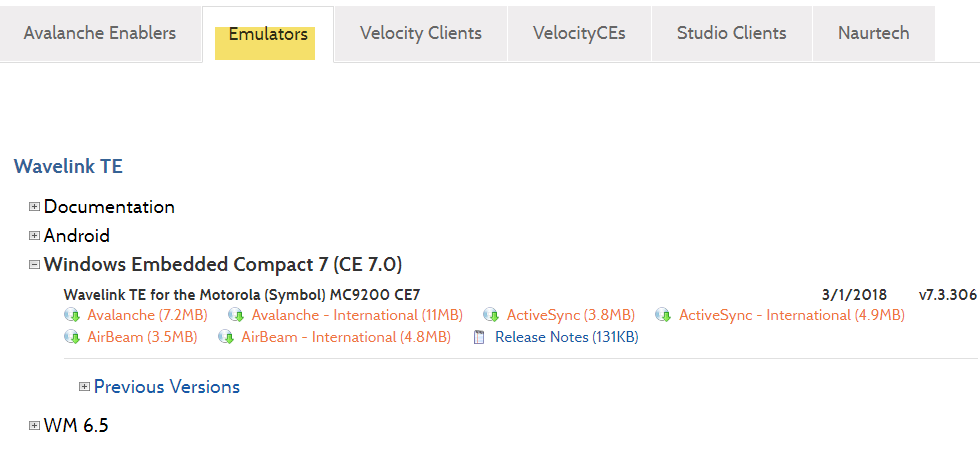Click the AirBeam - International download icon

pyautogui.click(x=226, y=337)
